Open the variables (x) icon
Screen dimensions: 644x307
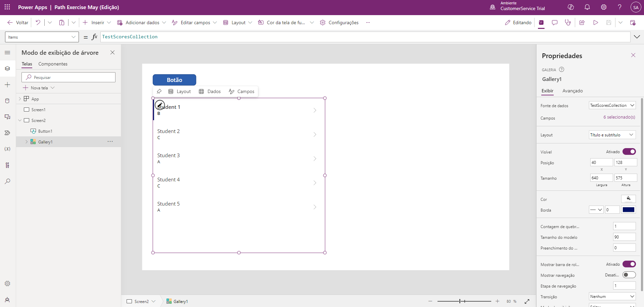(x=7, y=149)
